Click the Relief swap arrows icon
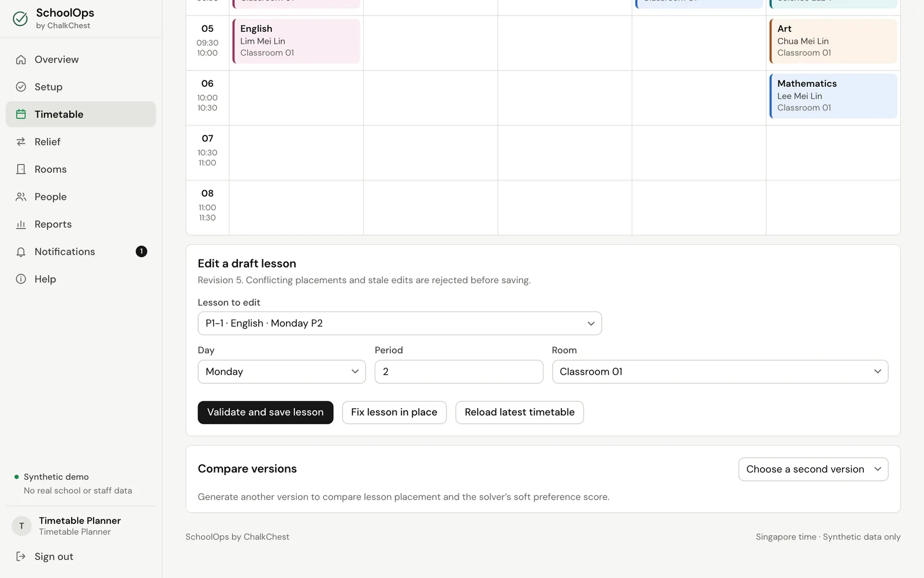The width and height of the screenshot is (924, 578). click(x=21, y=142)
